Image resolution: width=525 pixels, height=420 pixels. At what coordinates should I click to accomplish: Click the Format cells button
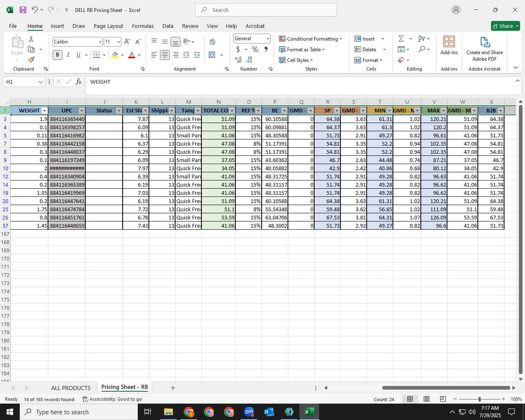click(368, 60)
